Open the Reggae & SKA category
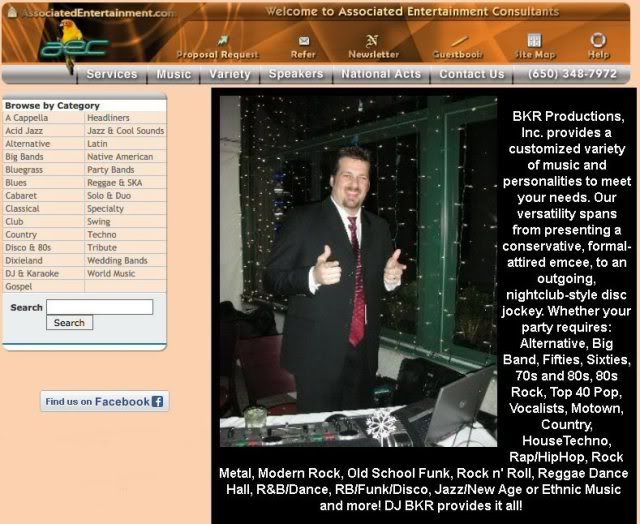This screenshot has width=640, height=524. coord(115,183)
